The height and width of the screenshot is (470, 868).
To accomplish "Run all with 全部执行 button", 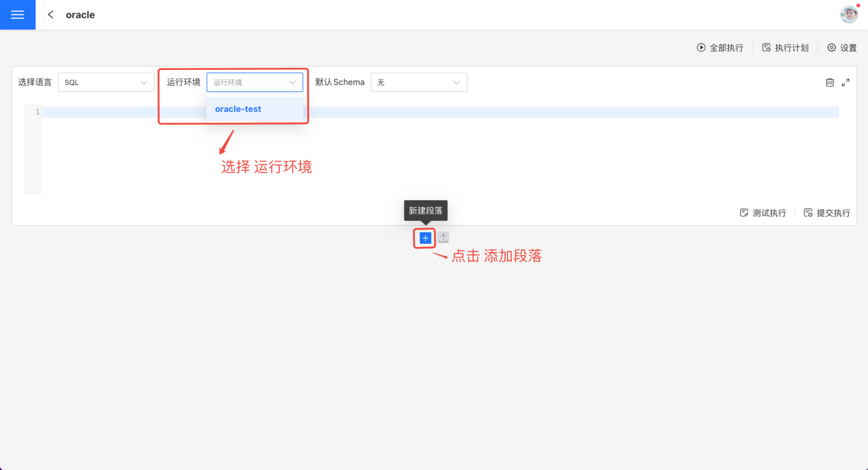I will [x=720, y=48].
